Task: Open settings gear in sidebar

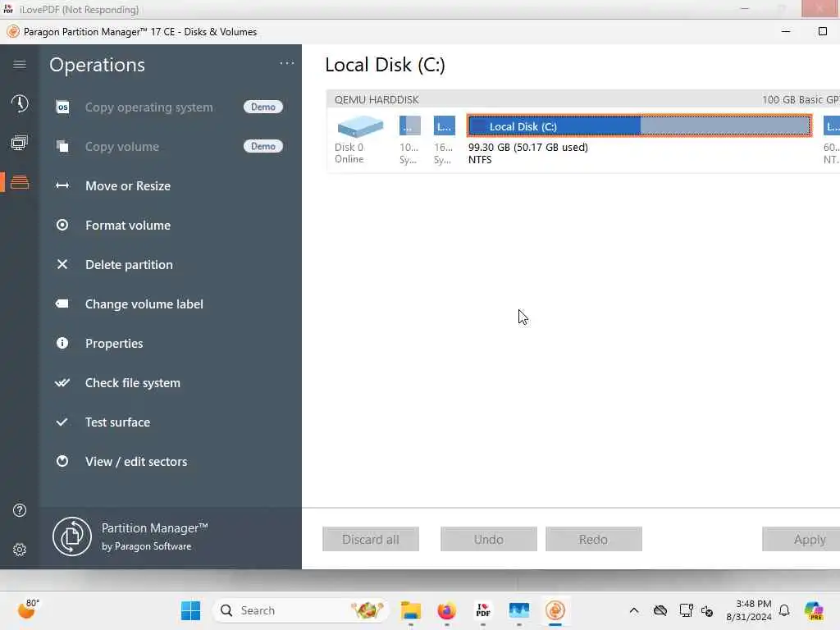Action: click(x=20, y=550)
